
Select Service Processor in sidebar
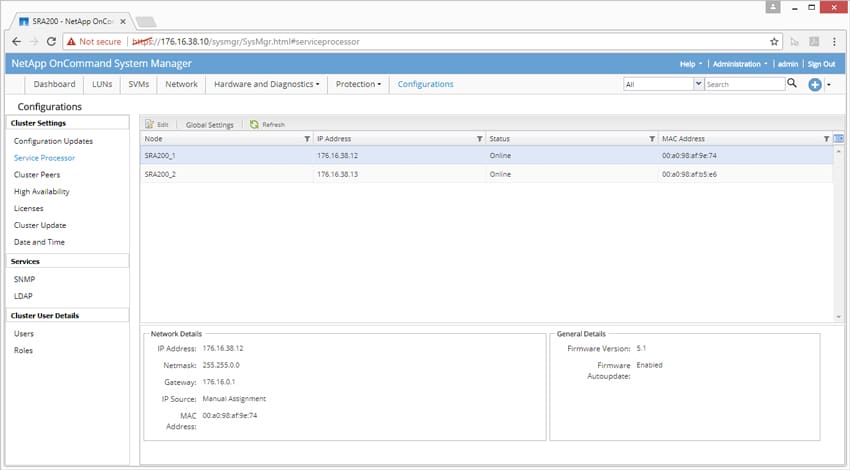coord(44,158)
